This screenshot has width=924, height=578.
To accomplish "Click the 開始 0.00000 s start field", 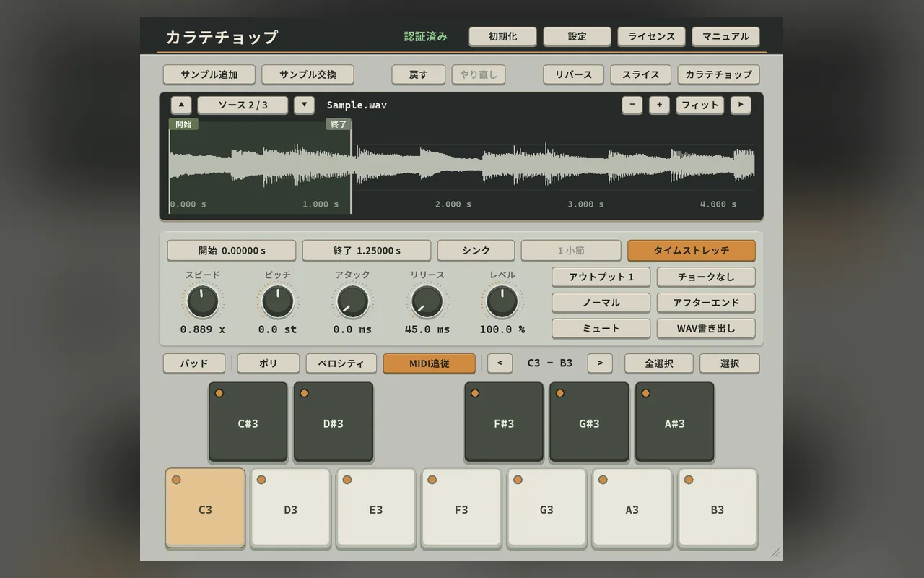I will pyautogui.click(x=232, y=251).
